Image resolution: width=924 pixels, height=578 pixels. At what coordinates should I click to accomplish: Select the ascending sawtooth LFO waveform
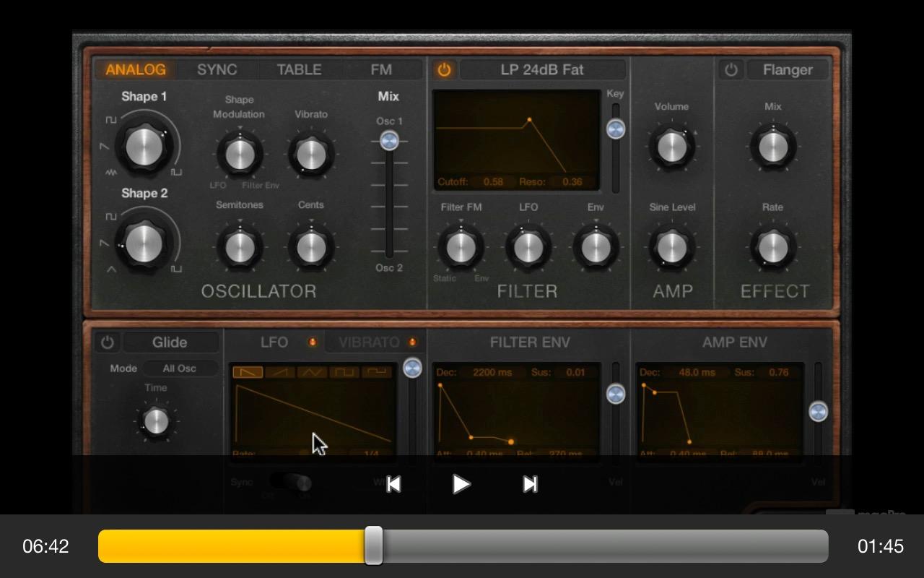tap(280, 372)
